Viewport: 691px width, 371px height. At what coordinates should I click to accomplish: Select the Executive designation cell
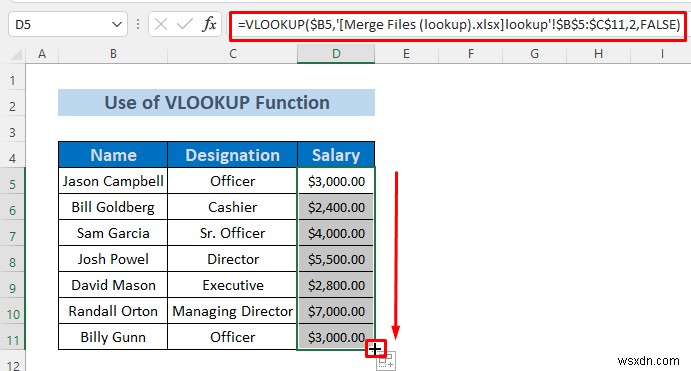coord(233,285)
